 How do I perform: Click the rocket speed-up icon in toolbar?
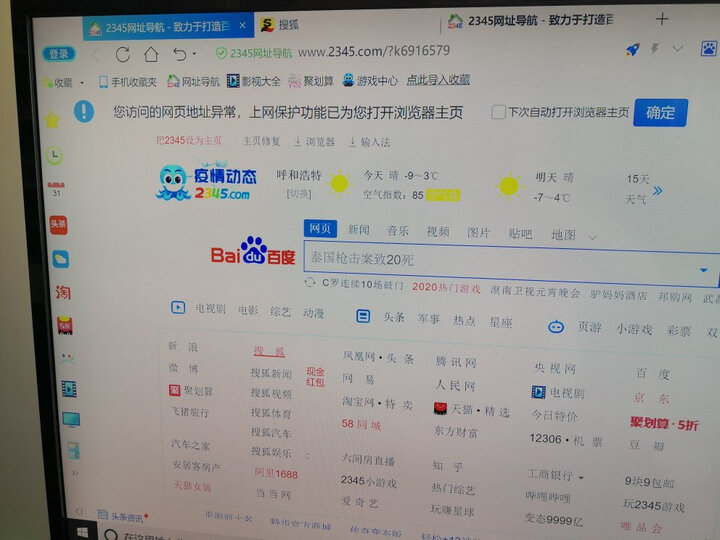click(633, 49)
